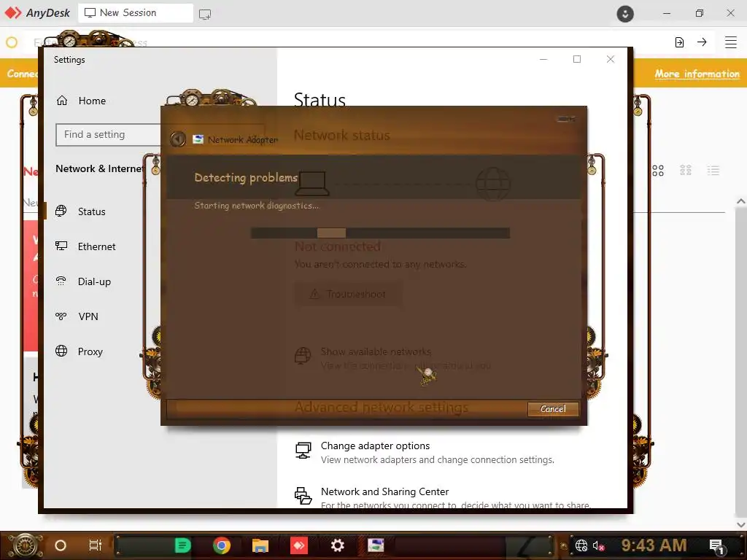This screenshot has width=747, height=560.
Task: Switch AnyDesk to small tiles view
Action: coord(686,171)
